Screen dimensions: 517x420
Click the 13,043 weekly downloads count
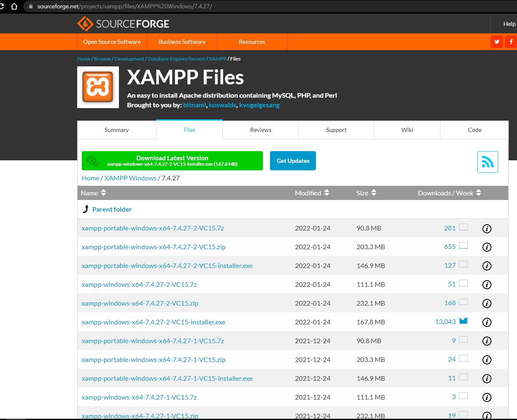445,322
